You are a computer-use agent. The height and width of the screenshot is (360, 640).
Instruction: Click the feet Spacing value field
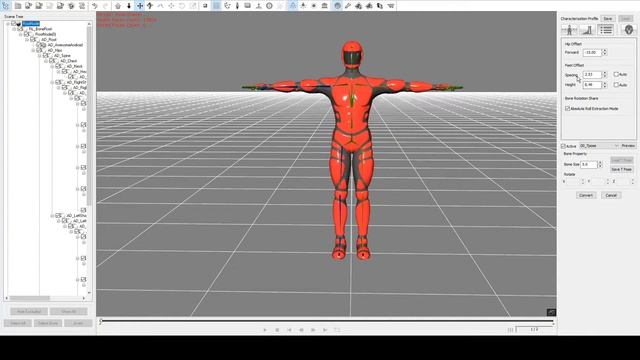592,74
